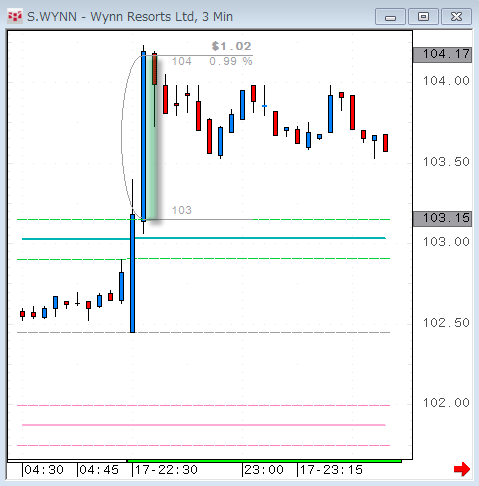The height and width of the screenshot is (486, 479).
Task: Click the 103.50 price axis label
Action: 446,162
